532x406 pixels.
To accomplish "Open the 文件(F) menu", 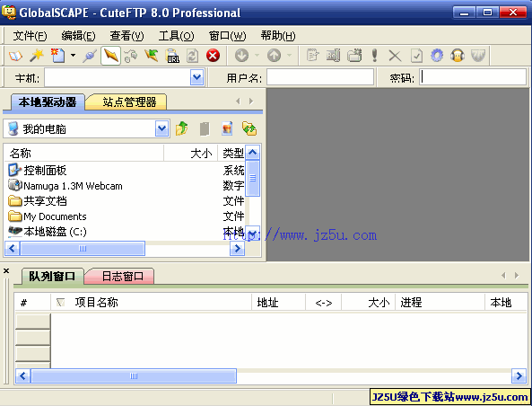I will click(30, 35).
